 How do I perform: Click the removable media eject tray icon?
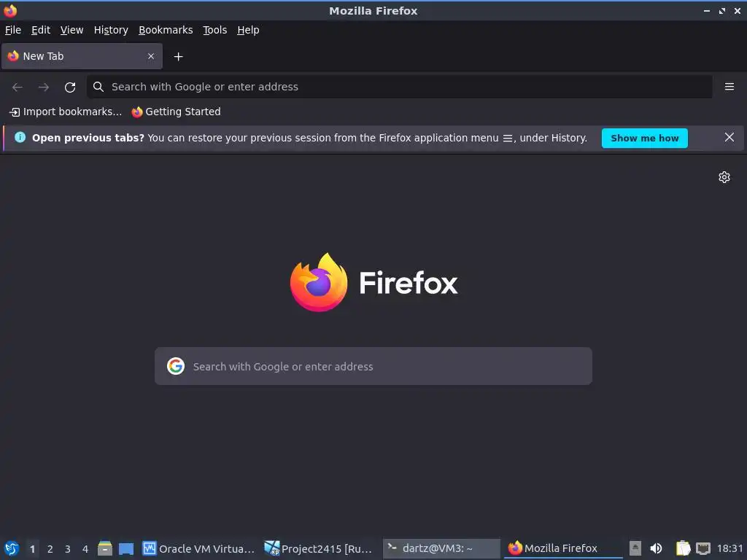pos(635,548)
